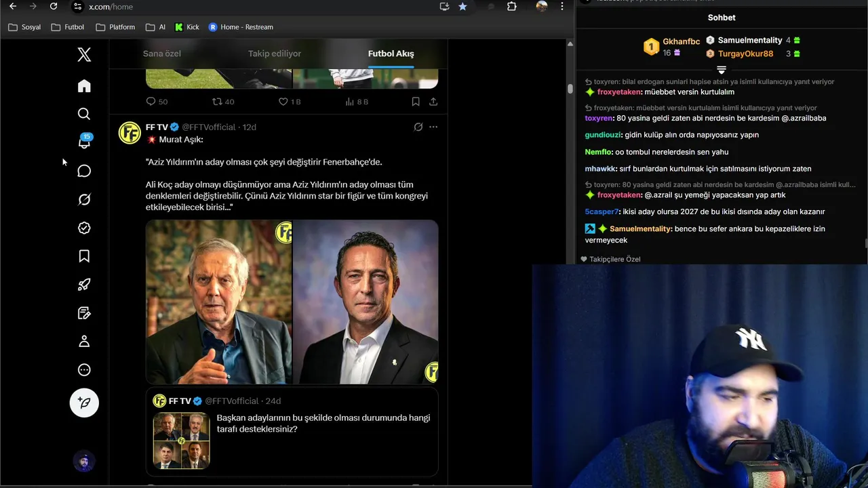Open Sosyal bookmarks folder
868x488 pixels.
tap(24, 27)
